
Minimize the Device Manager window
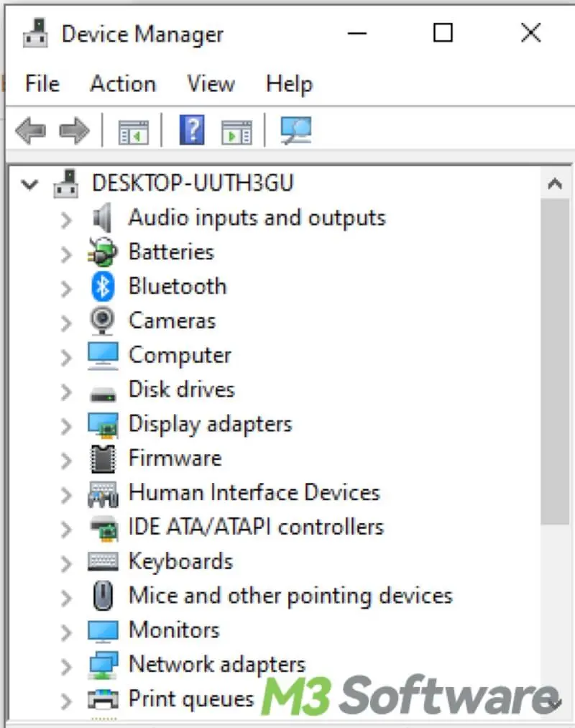(x=356, y=34)
